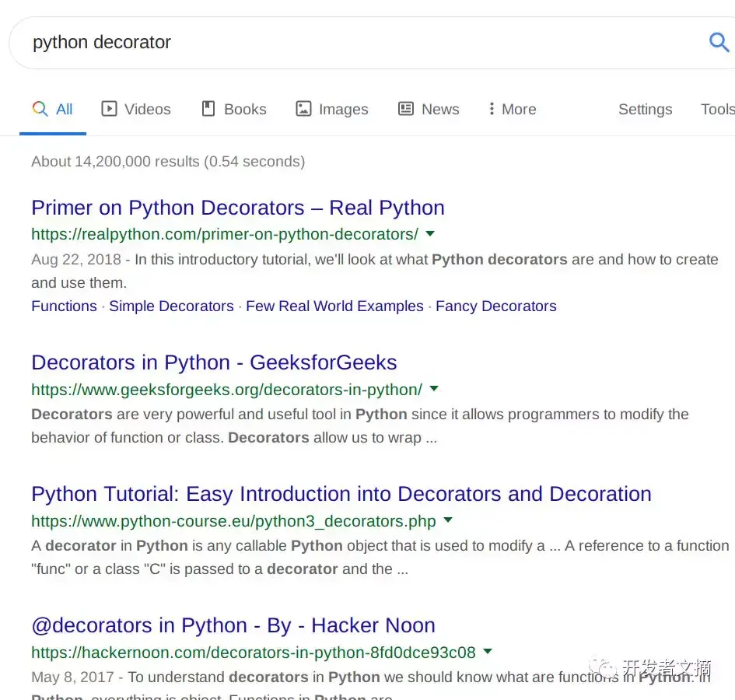Image resolution: width=735 pixels, height=700 pixels.
Task: Open the Images tab
Action: pos(332,109)
